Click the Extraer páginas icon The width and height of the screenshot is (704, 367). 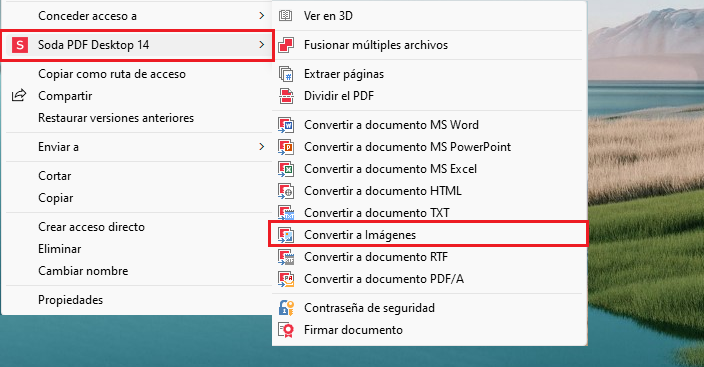tap(286, 74)
